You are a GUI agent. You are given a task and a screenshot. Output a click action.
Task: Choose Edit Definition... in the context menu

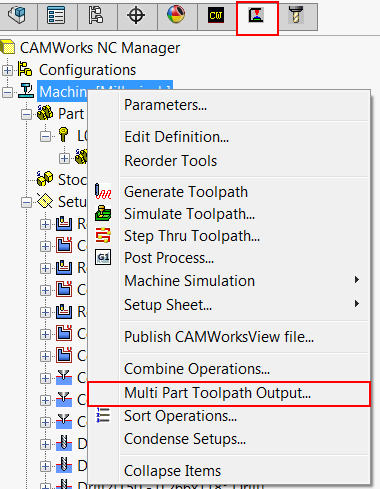[177, 137]
